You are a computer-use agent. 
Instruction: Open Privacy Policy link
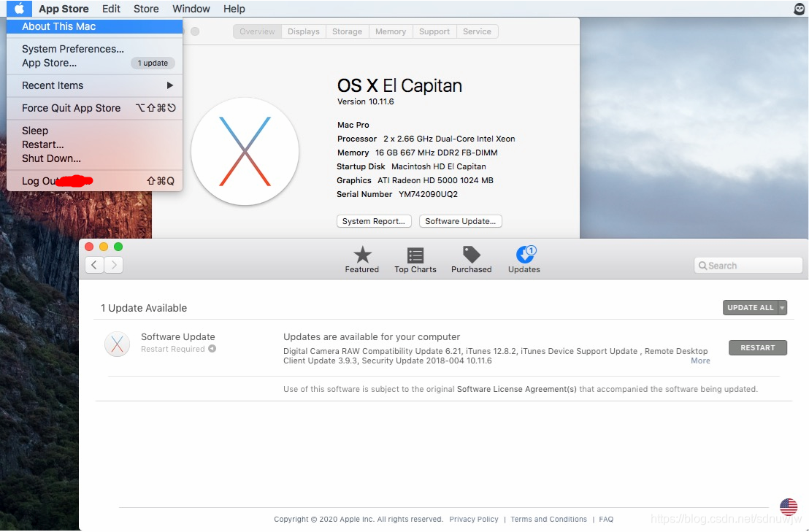point(474,519)
